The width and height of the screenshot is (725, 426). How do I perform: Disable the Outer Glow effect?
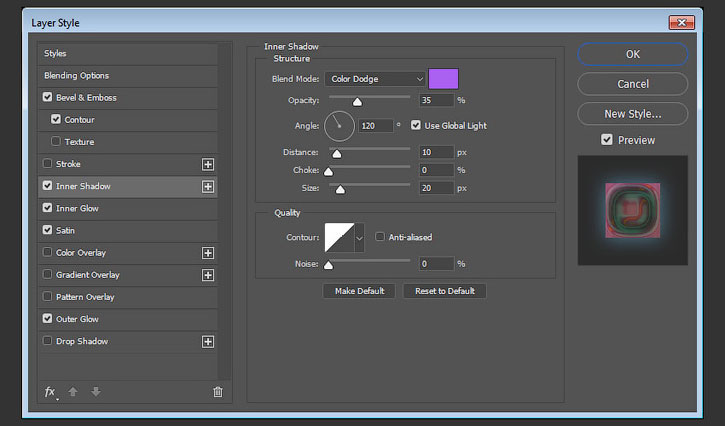[47, 319]
